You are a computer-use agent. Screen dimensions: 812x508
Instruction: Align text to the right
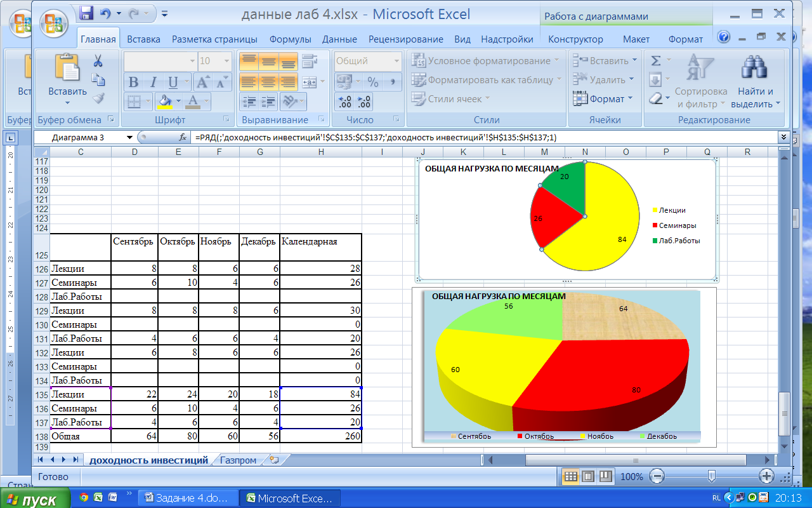[x=289, y=81]
